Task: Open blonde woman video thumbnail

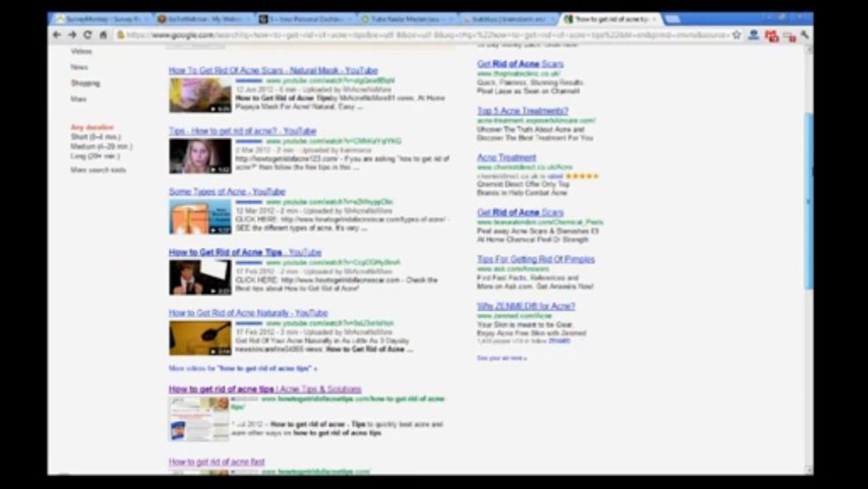Action: (200, 156)
